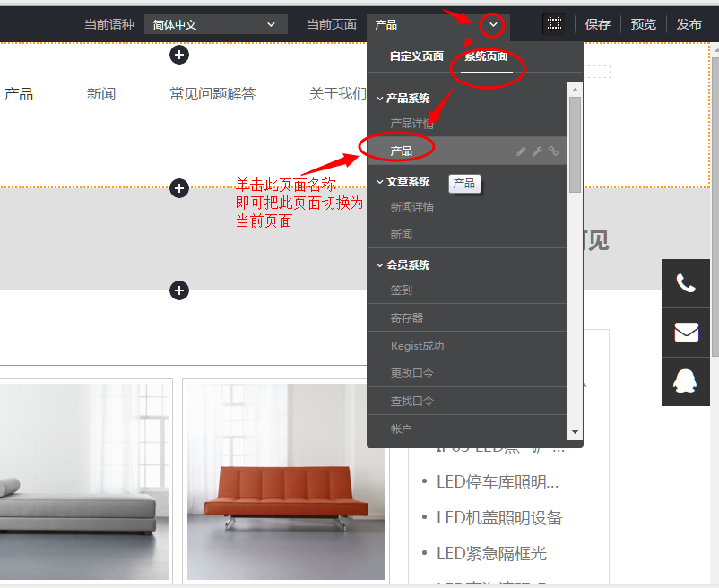
Task: Click 保存 to save the page
Action: [598, 24]
